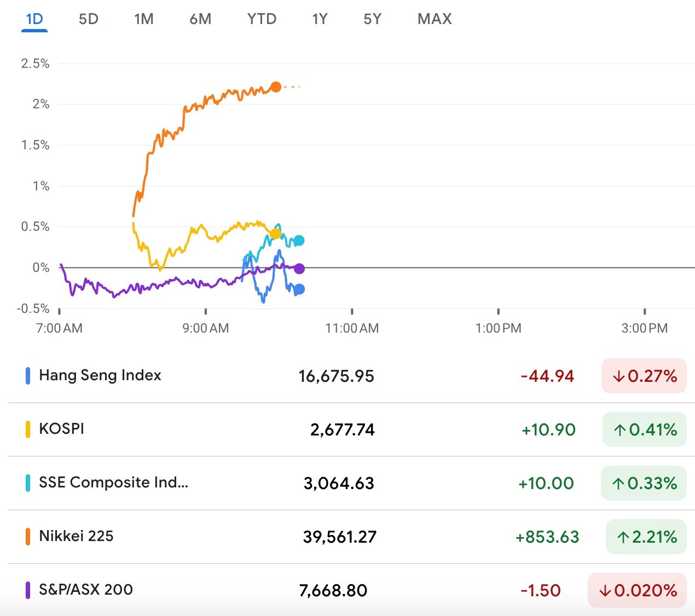Click the Hang Seng change -44.94
Image resolution: width=695 pixels, height=616 pixels.
[x=547, y=376]
